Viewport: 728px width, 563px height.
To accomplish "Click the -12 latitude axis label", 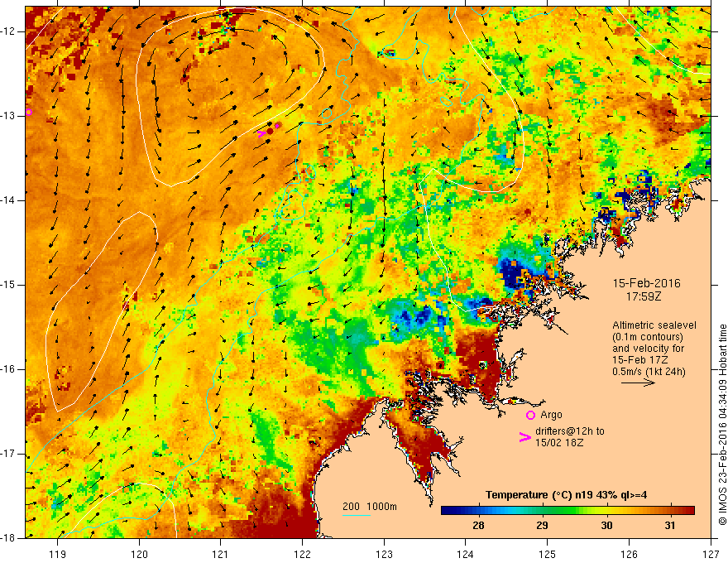I will pos(8,31).
